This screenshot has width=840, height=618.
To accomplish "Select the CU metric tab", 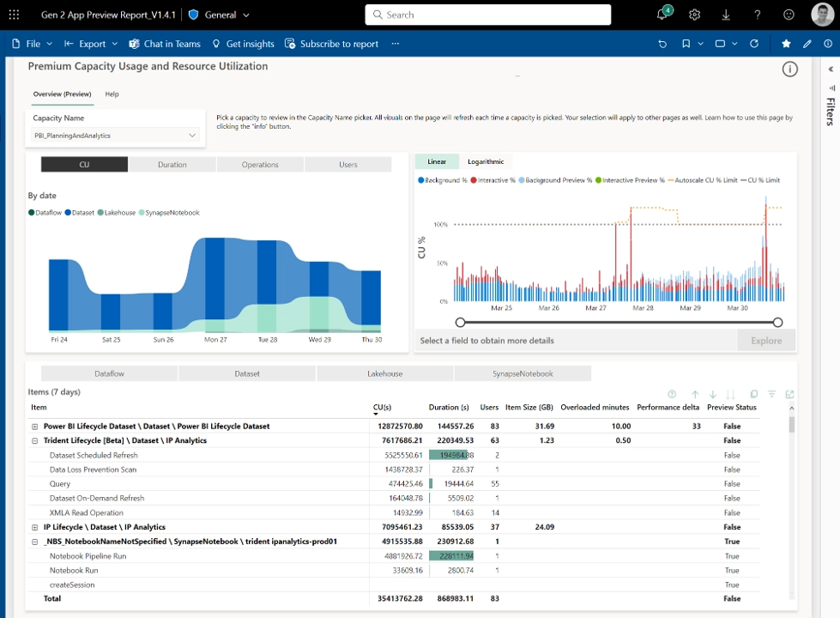I will point(85,165).
